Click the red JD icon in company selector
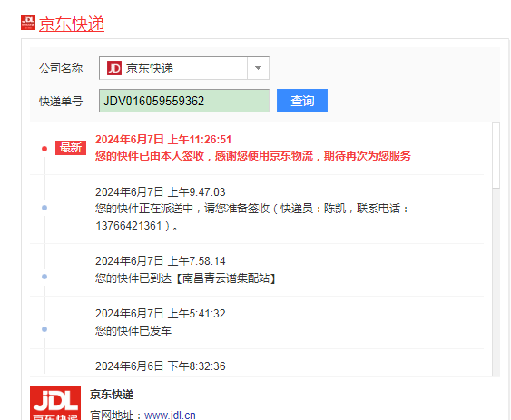511x420 pixels. [x=114, y=68]
